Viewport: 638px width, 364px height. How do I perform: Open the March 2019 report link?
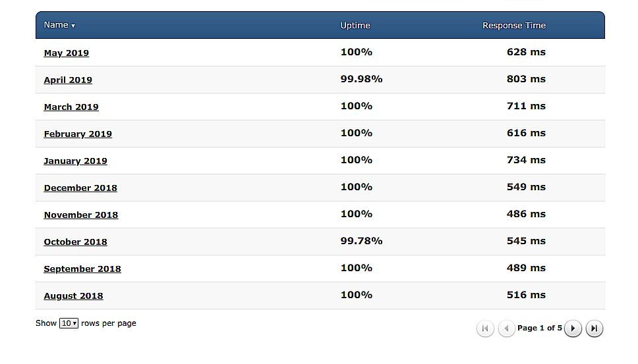[71, 107]
